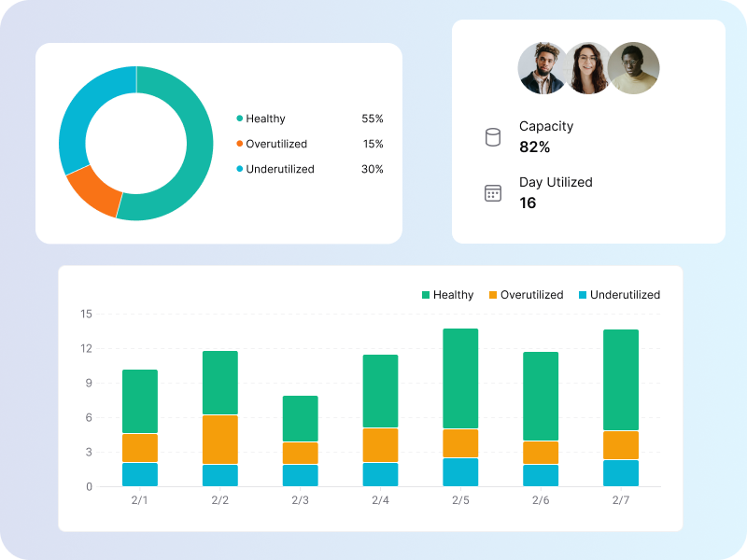Click the middle team member avatar
The image size is (747, 560).
click(590, 67)
